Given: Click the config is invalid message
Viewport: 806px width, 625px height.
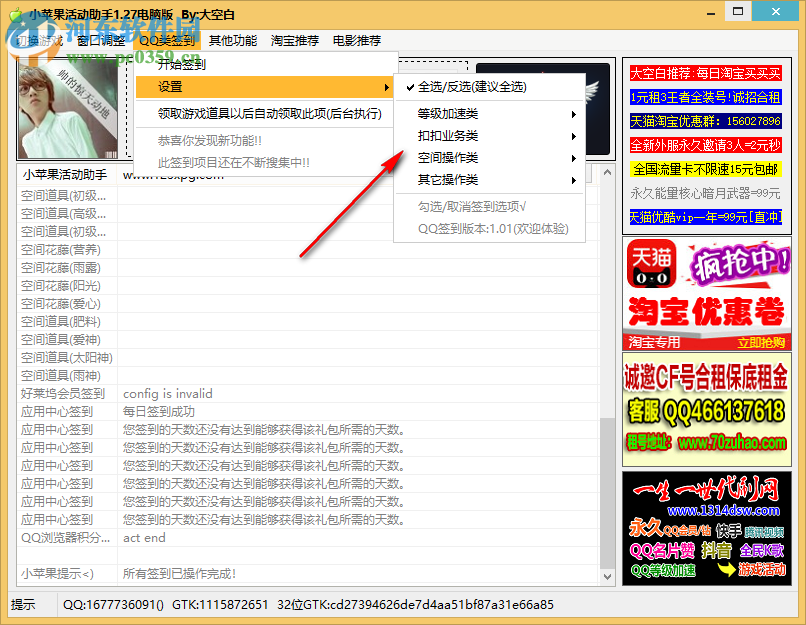Looking at the screenshot, I should click(x=168, y=394).
